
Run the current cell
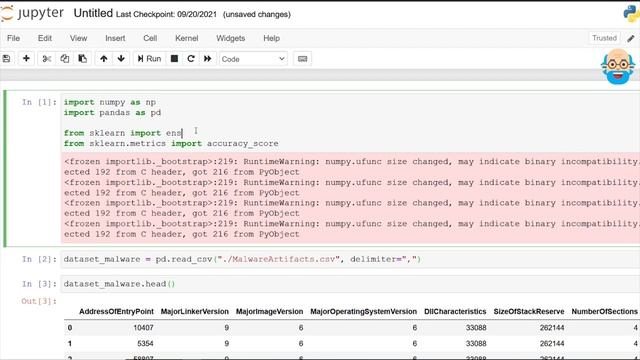[149, 59]
